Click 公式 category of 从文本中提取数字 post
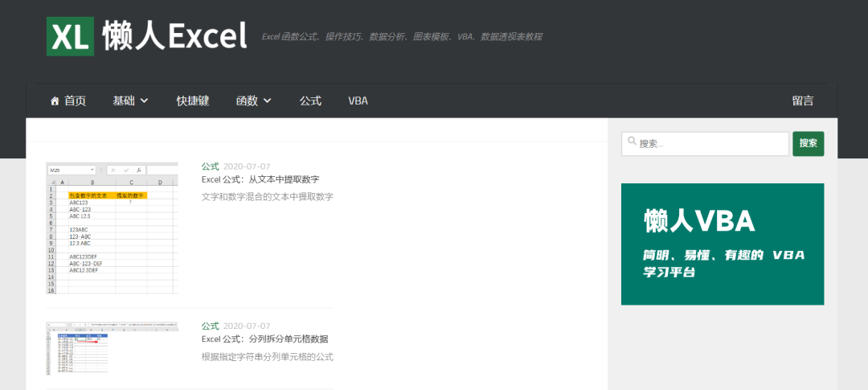The width and height of the screenshot is (868, 390). [x=211, y=166]
